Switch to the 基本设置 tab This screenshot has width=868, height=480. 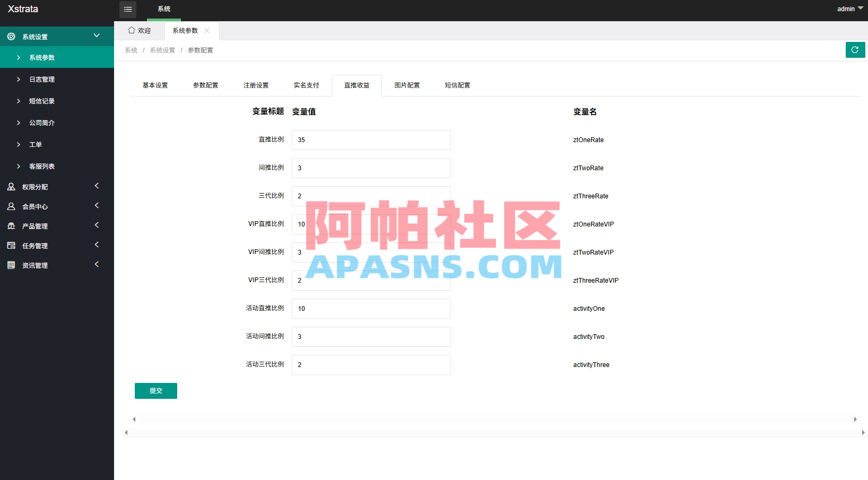(x=155, y=85)
